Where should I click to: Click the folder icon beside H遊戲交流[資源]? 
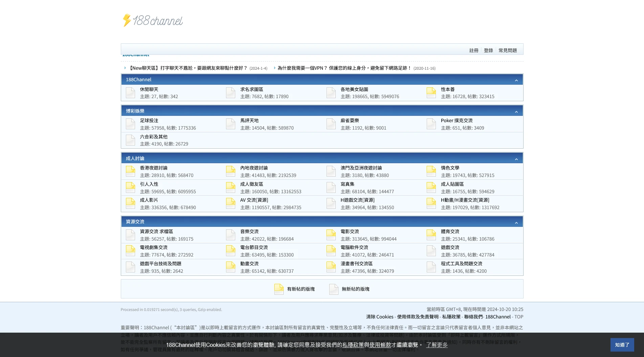[x=331, y=203]
